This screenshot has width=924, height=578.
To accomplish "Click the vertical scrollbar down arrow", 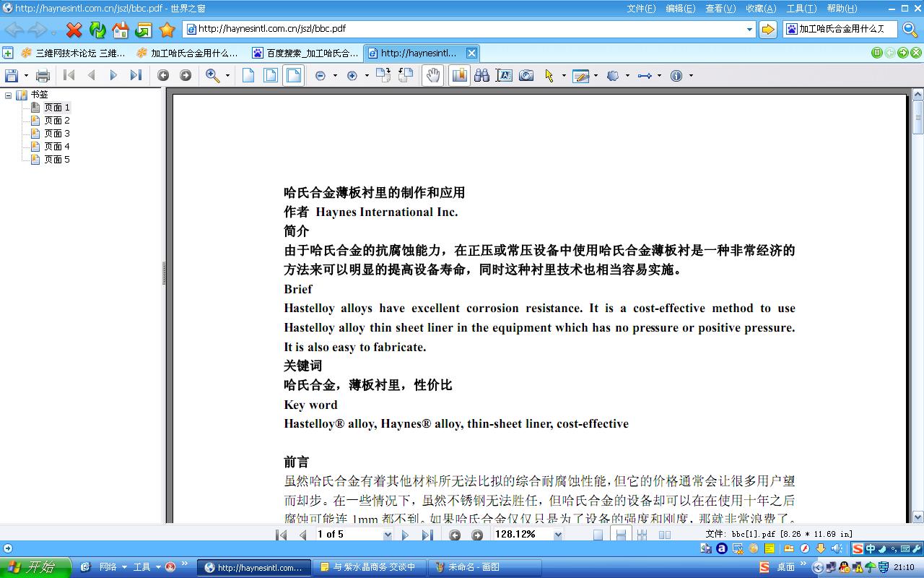I will (918, 517).
